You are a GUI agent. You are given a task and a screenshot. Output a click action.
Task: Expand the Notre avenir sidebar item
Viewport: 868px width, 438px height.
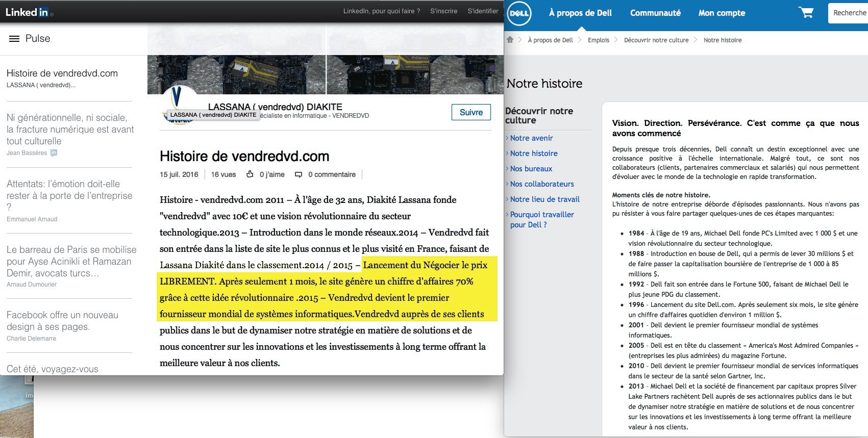[x=531, y=138]
